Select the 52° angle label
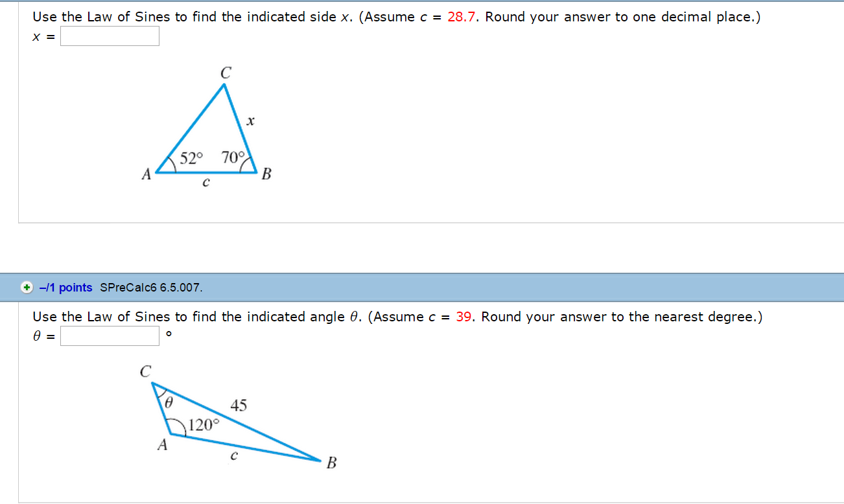 point(190,157)
